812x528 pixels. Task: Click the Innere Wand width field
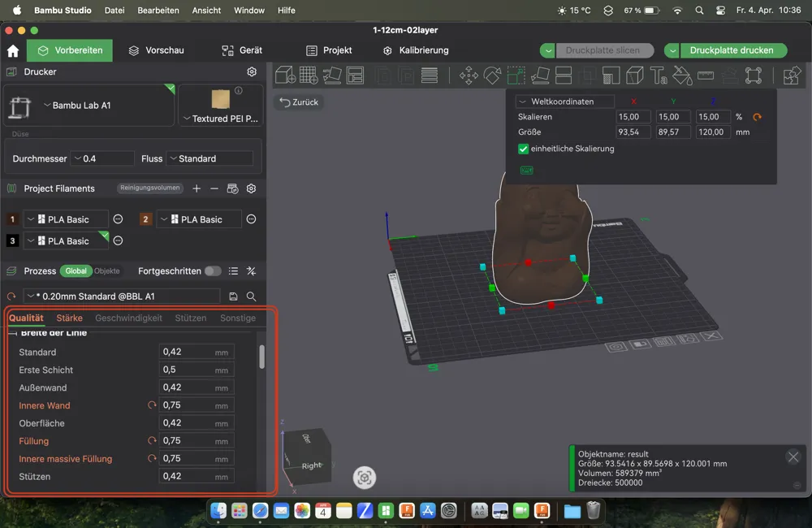tap(197, 405)
